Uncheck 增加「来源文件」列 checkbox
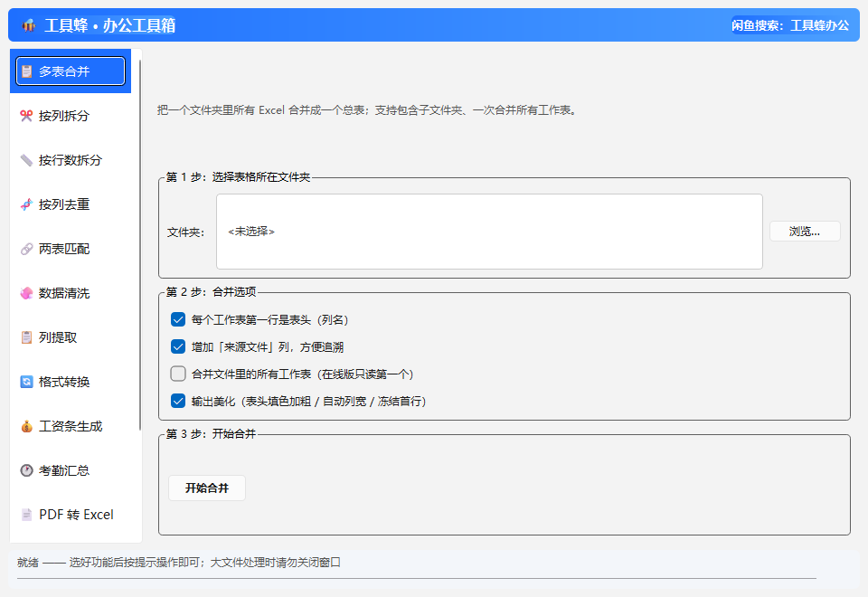This screenshot has height=597, width=868. (178, 346)
